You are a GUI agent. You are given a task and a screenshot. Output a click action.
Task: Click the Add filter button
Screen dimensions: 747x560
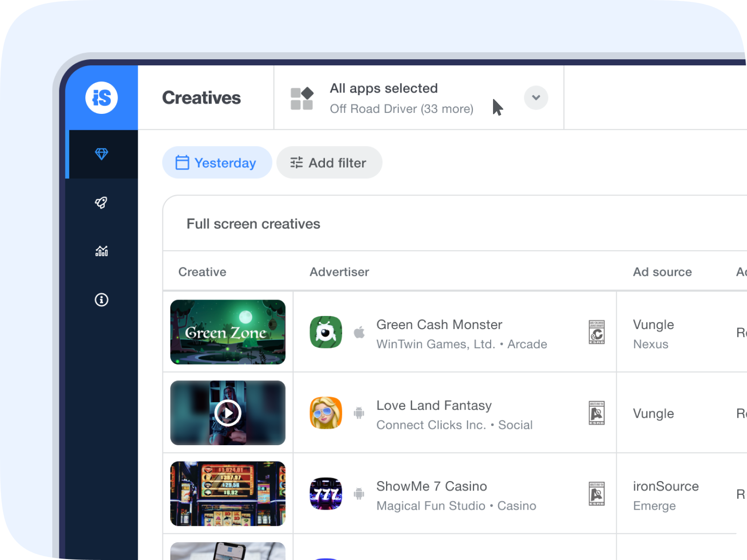pyautogui.click(x=329, y=162)
